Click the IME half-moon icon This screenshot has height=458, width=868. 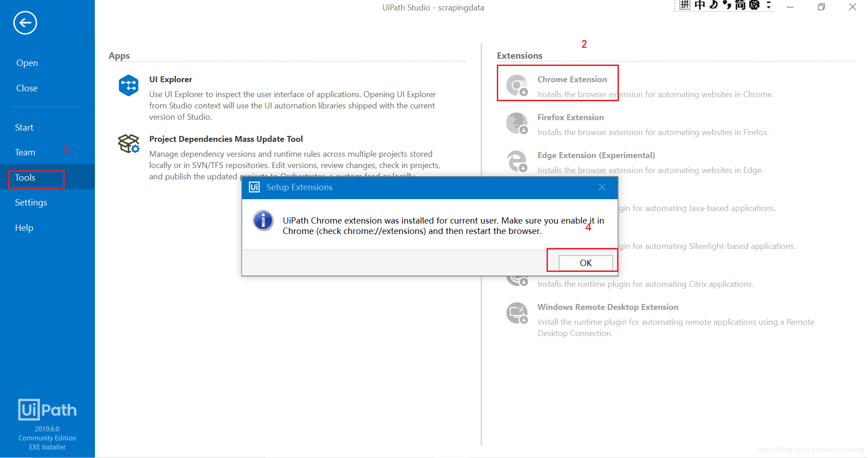tap(713, 5)
